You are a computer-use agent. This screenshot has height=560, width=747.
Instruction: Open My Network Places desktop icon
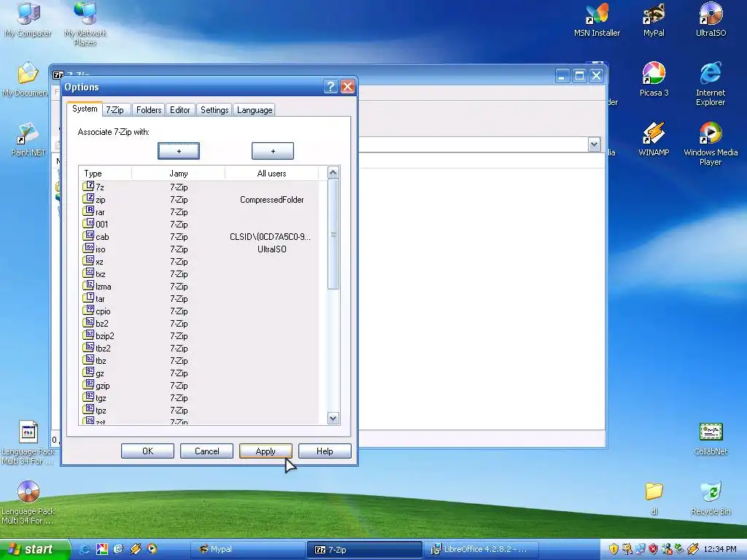85,24
